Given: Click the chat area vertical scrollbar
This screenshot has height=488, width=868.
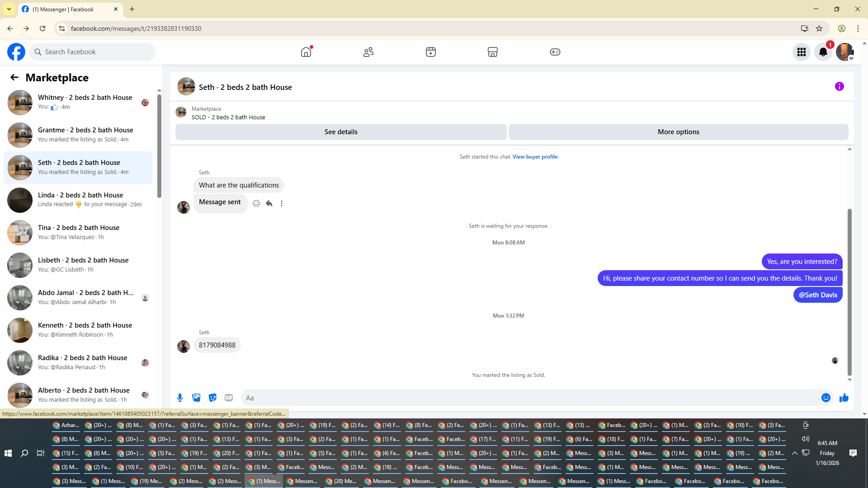Looking at the screenshot, I should pos(849,291).
